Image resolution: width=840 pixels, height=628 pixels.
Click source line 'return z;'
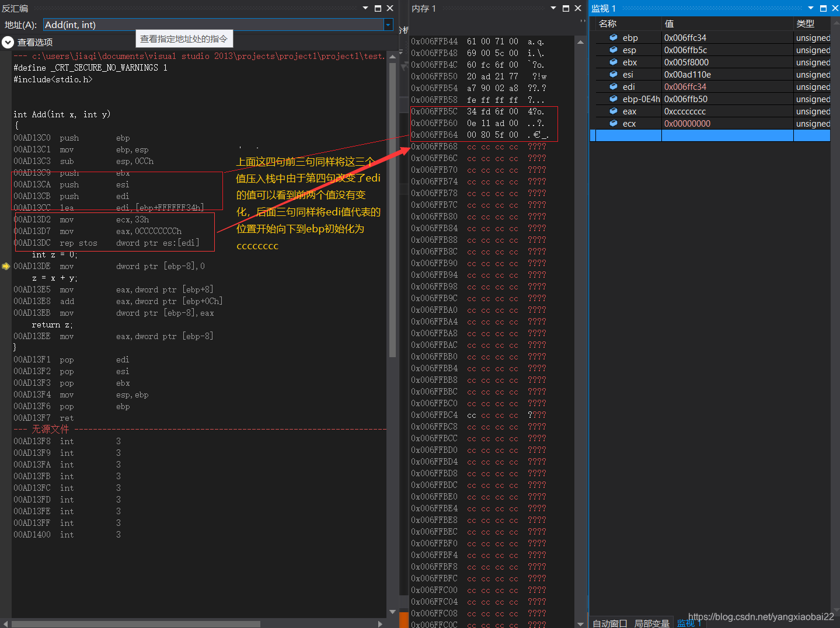pos(52,325)
